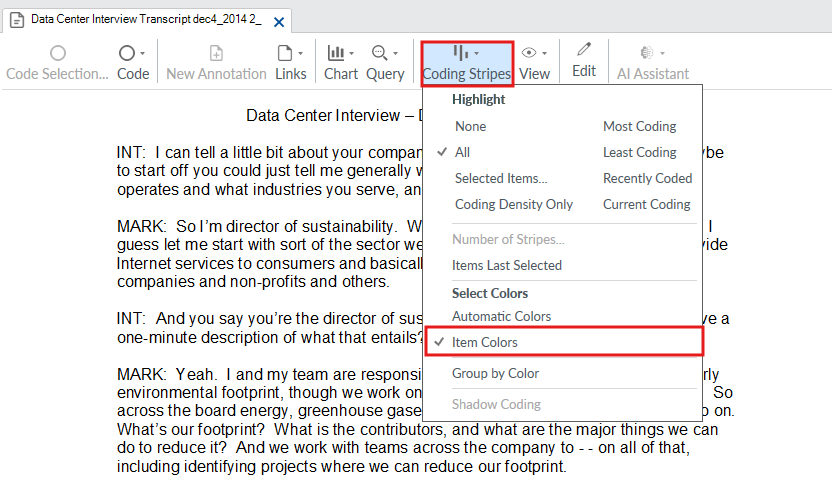Expand the Chart dropdown arrow
Image resolution: width=832 pixels, height=480 pixels.
(x=351, y=54)
